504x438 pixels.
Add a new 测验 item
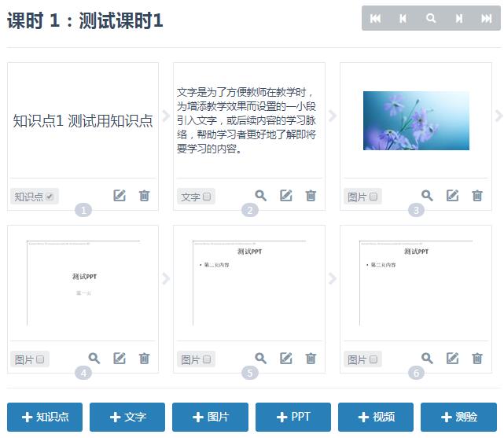pyautogui.click(x=458, y=418)
